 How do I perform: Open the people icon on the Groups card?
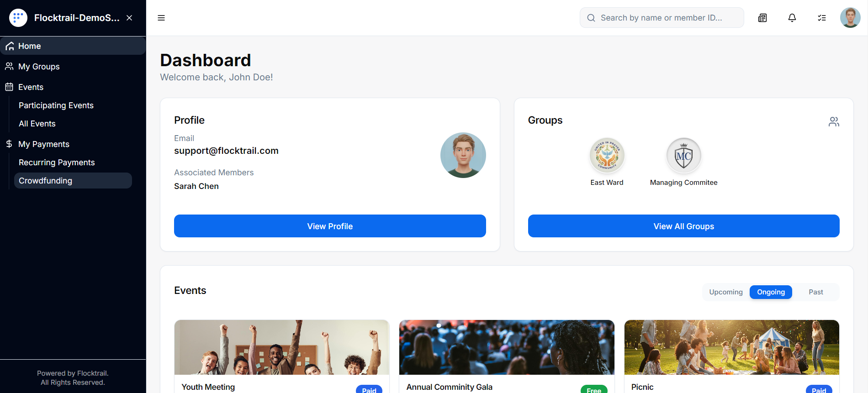click(x=833, y=121)
